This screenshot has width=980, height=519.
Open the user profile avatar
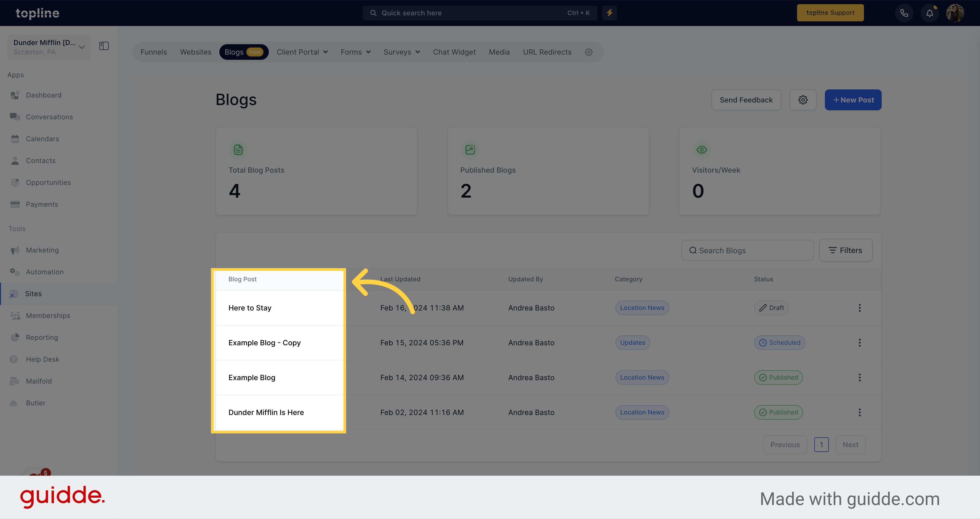point(955,13)
